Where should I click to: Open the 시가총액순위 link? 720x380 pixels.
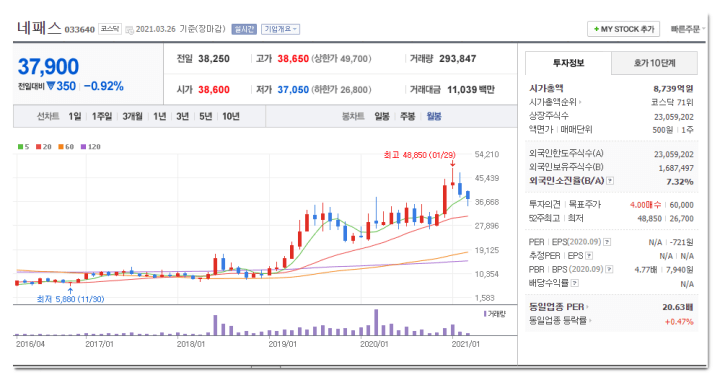(555, 102)
